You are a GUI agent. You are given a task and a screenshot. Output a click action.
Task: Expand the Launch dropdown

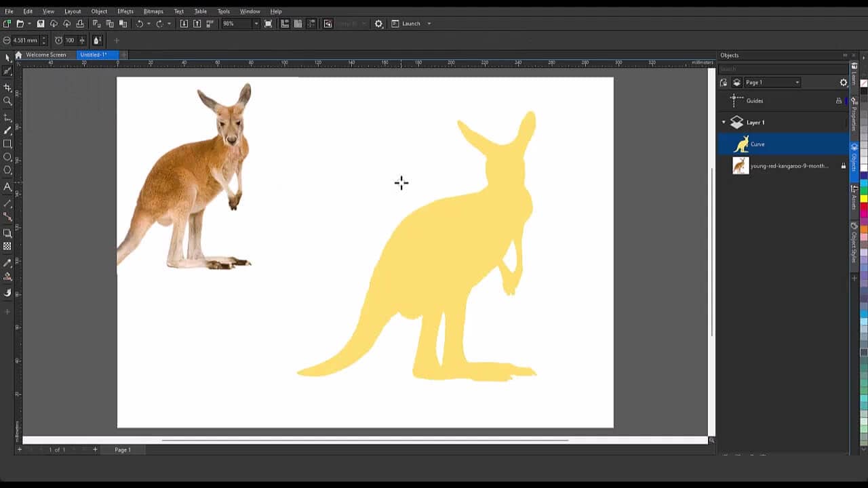pyautogui.click(x=429, y=24)
